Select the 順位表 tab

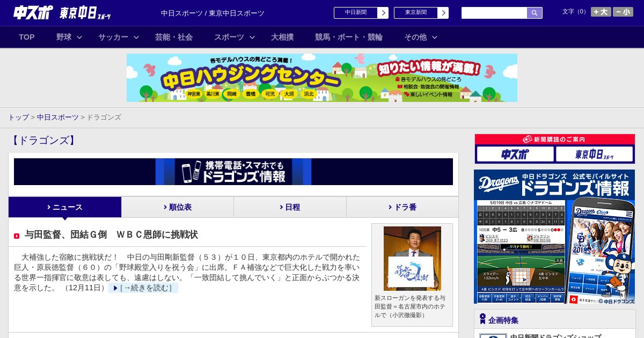178,207
